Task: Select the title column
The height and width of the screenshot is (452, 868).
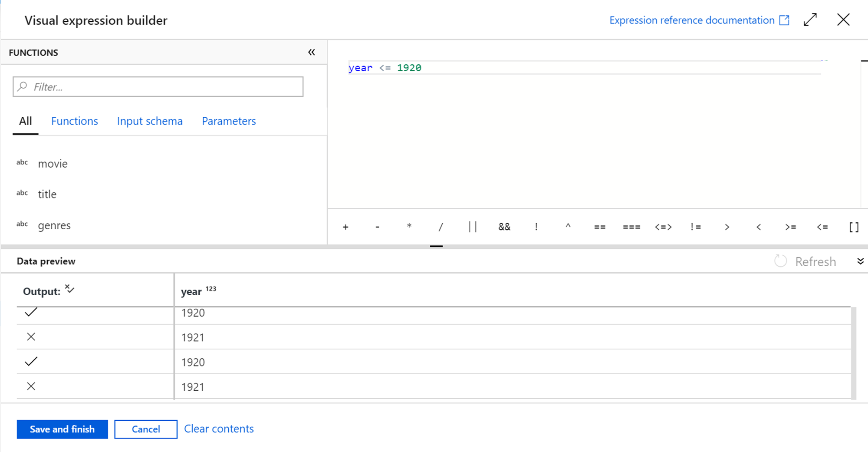Action: click(47, 194)
